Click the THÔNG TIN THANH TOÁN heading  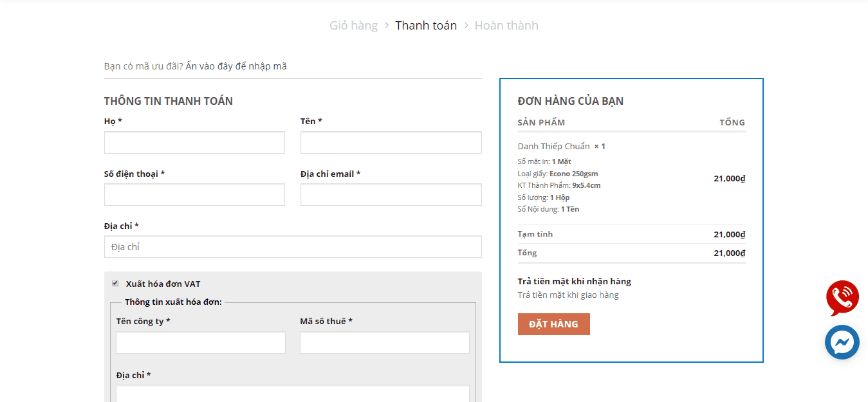coord(169,101)
